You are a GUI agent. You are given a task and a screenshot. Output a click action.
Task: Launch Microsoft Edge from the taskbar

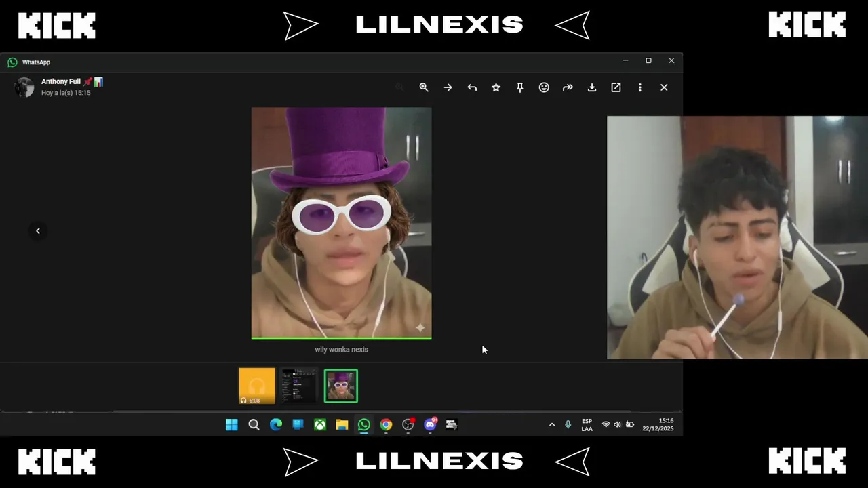276,425
